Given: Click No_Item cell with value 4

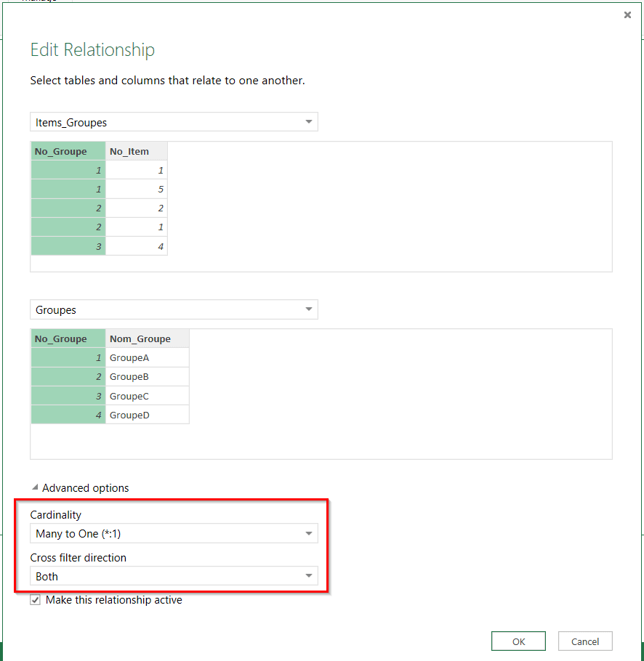Looking at the screenshot, I should (x=137, y=246).
